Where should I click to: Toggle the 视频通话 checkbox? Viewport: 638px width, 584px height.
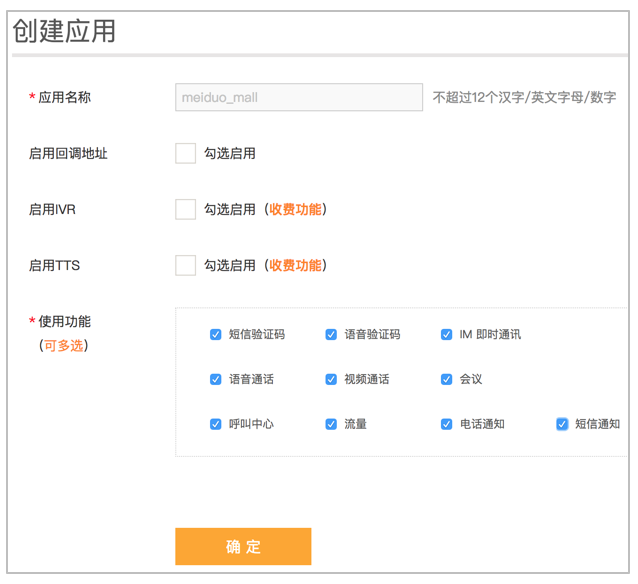pyautogui.click(x=331, y=379)
